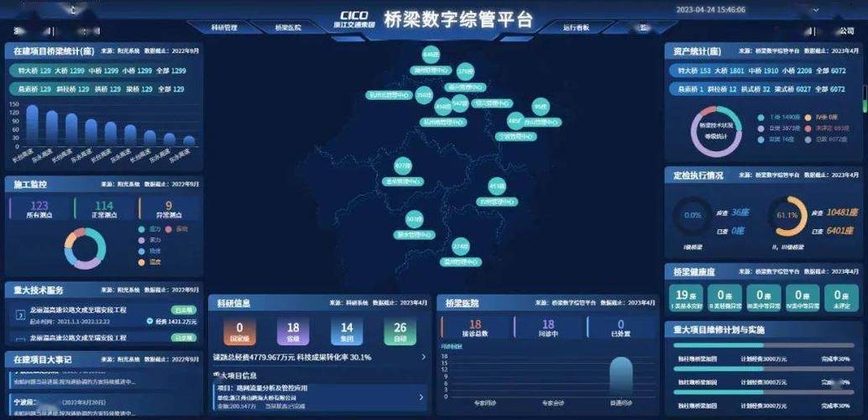Viewport: 868px width, 420px height.
Task: Click the 宁波管理中心 map label
Action: (515, 136)
